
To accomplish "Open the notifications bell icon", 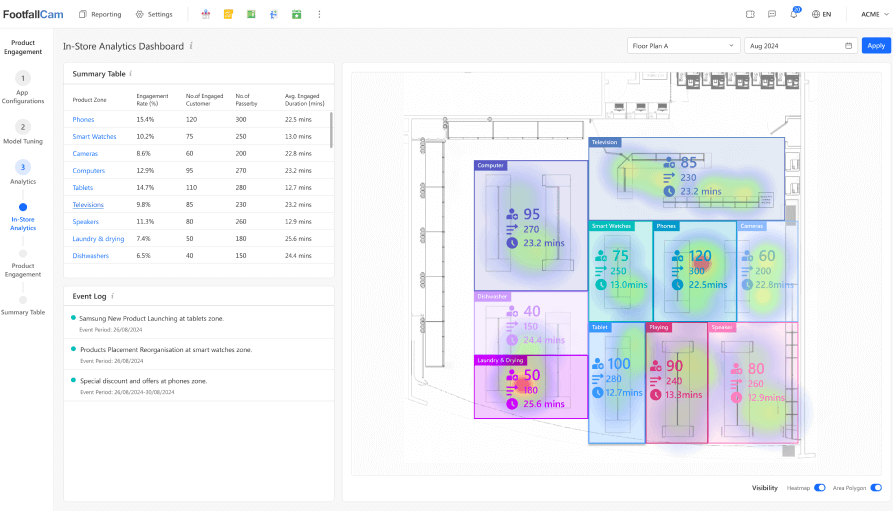I will tap(794, 14).
